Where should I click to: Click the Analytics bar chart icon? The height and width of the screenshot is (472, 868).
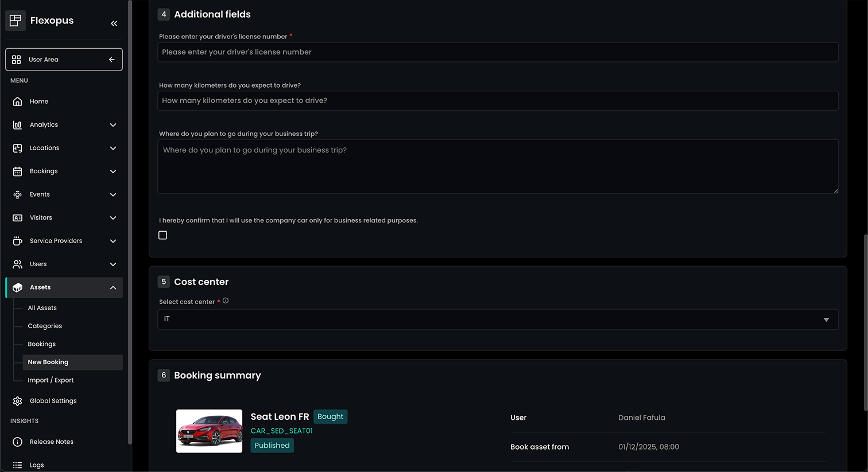[x=17, y=125]
